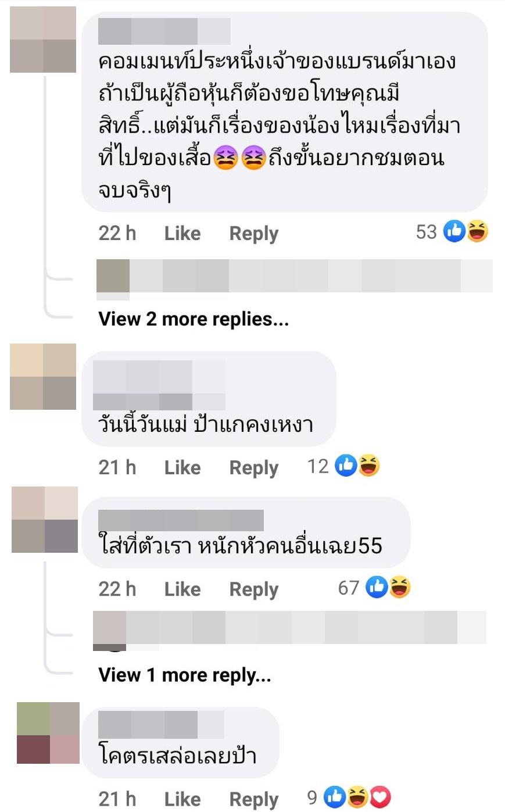The image size is (505, 812).
Task: Open the 21 h timestamp on วันนี้วันแม่ comment
Action: point(117,467)
